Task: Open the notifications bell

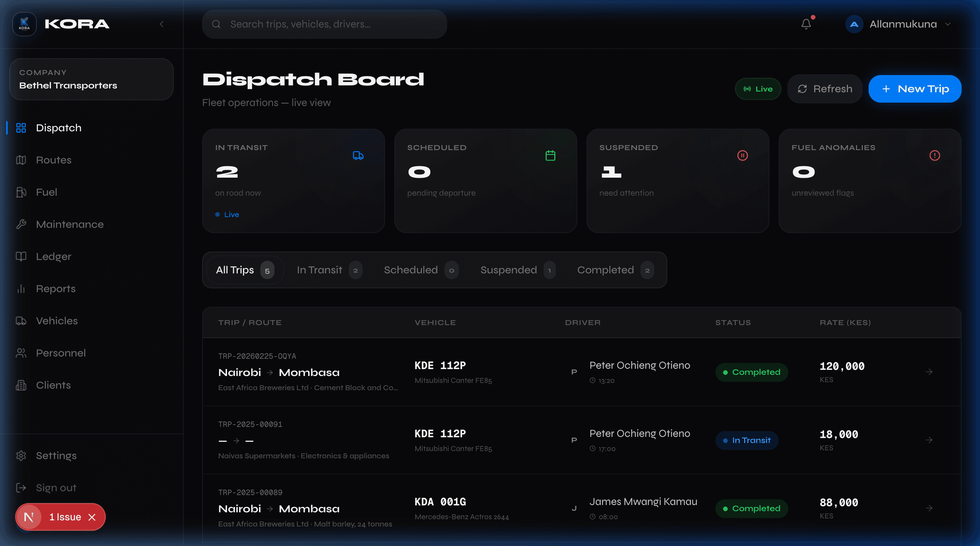Action: [x=806, y=24]
